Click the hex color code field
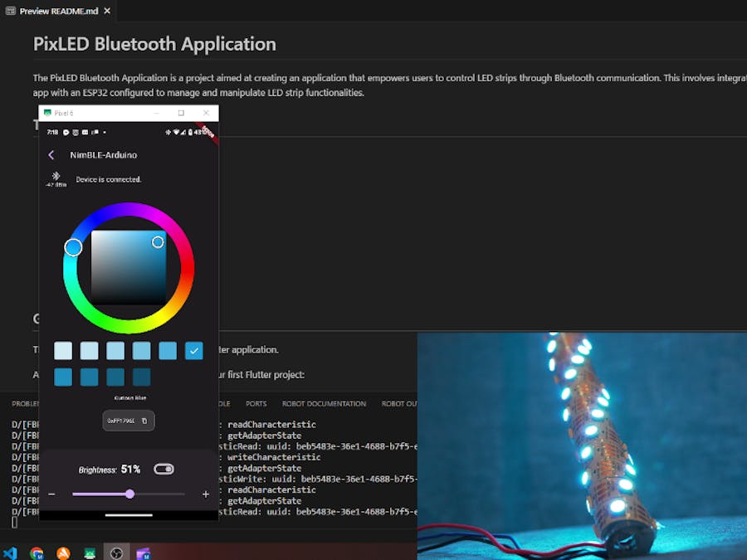Screen dimensions: 747x560 coord(121,421)
